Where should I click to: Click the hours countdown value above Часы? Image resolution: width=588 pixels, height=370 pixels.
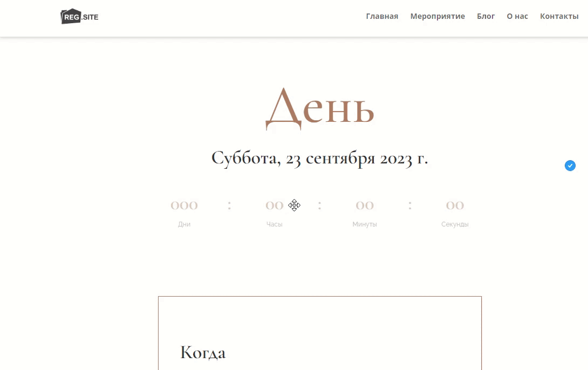pos(275,205)
